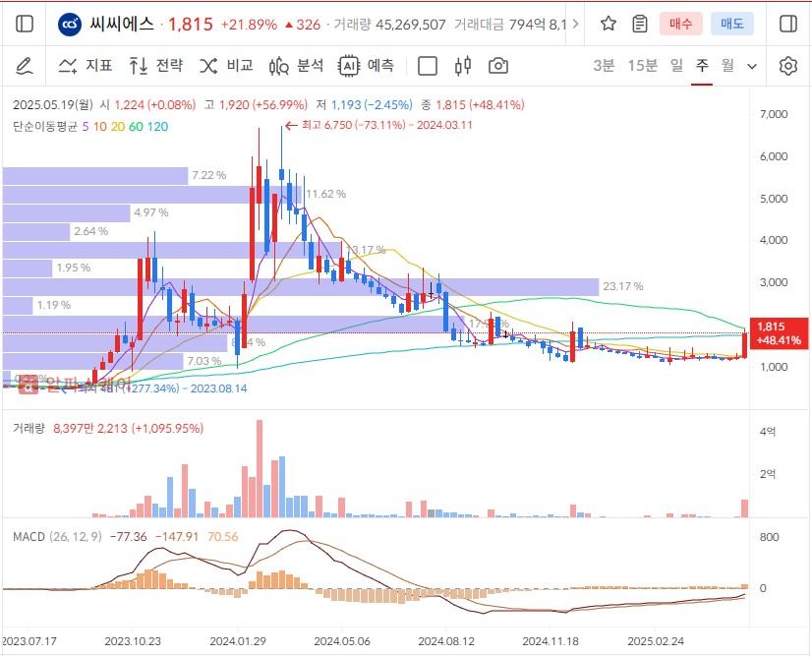Click the 고 1,920 high value
Viewport: 812px width, 657px height.
pos(256,104)
